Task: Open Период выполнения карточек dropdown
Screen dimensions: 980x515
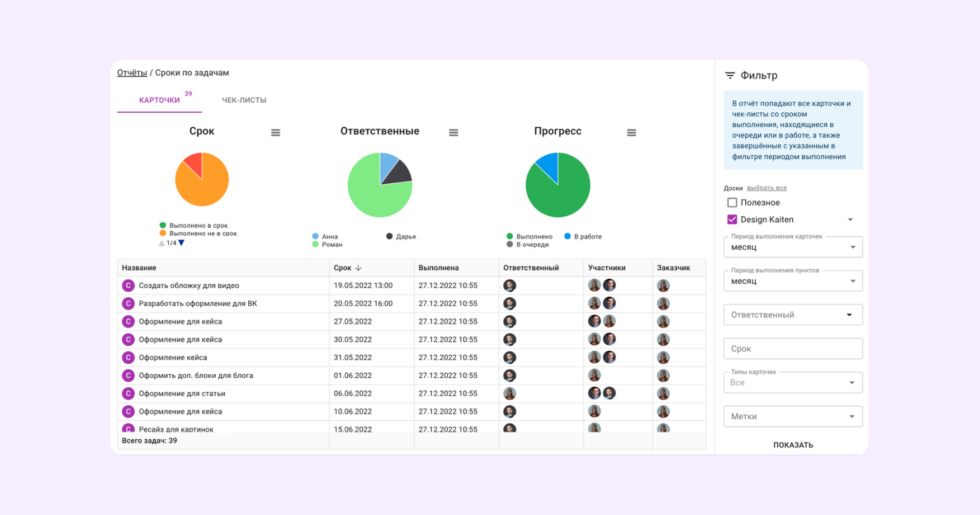Action: pos(793,247)
